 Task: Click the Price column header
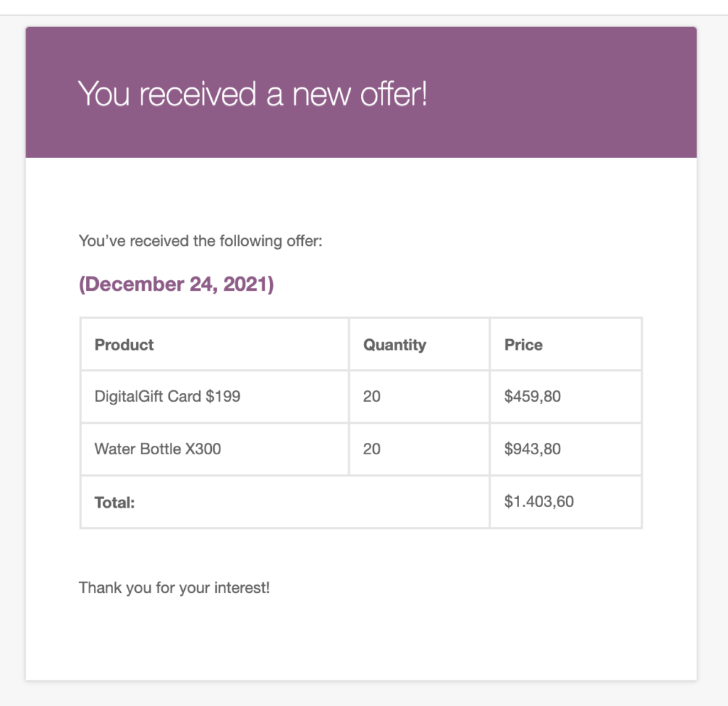pos(523,345)
